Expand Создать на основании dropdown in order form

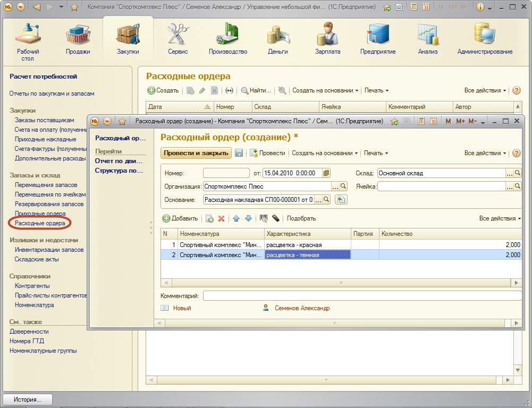pos(325,153)
